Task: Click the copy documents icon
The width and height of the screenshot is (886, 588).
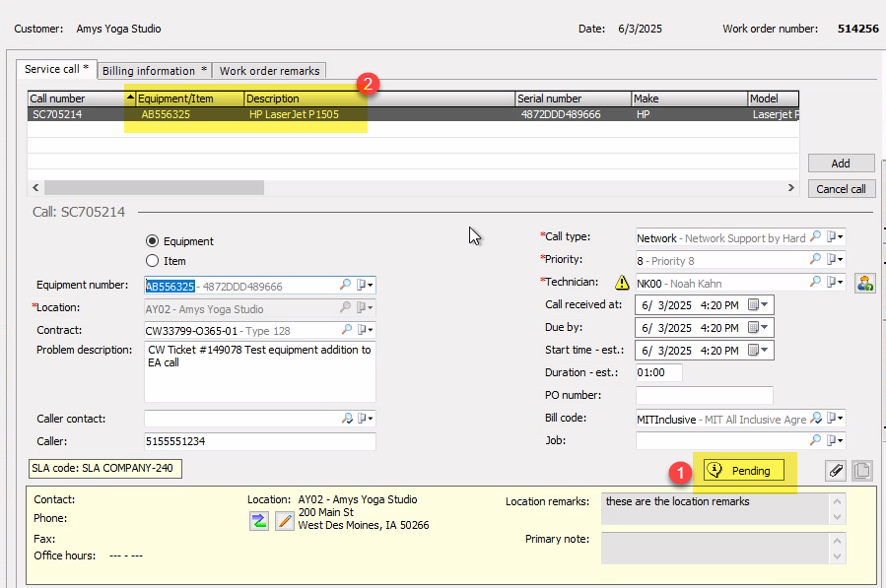Action: (x=861, y=471)
